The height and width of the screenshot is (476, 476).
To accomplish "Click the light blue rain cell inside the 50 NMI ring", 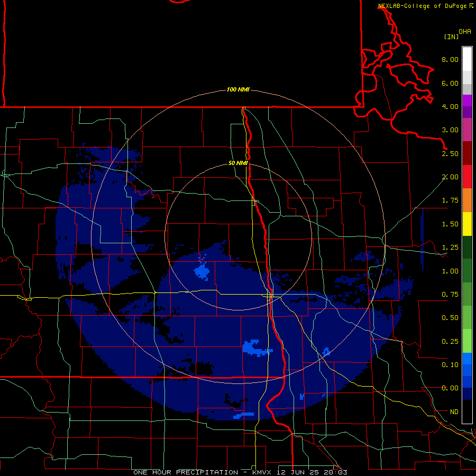I will point(202,271).
